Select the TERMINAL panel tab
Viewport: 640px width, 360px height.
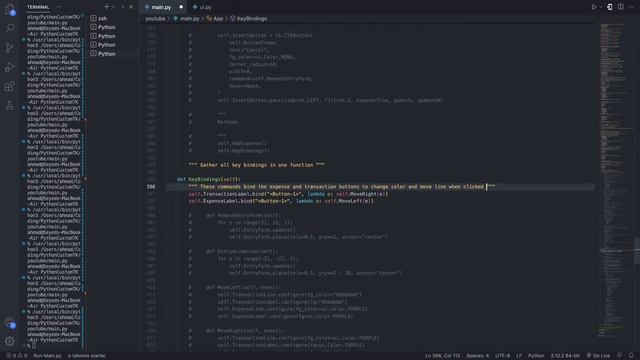[x=38, y=7]
